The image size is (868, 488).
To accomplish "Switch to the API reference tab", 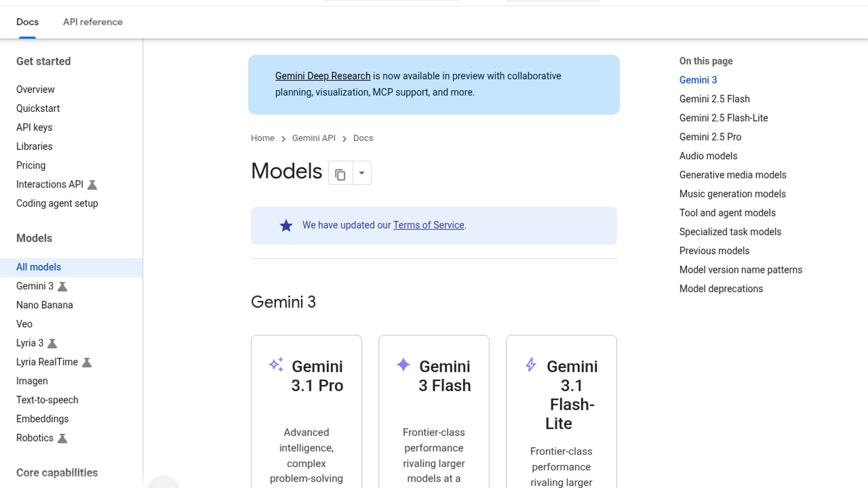I will pos(93,22).
